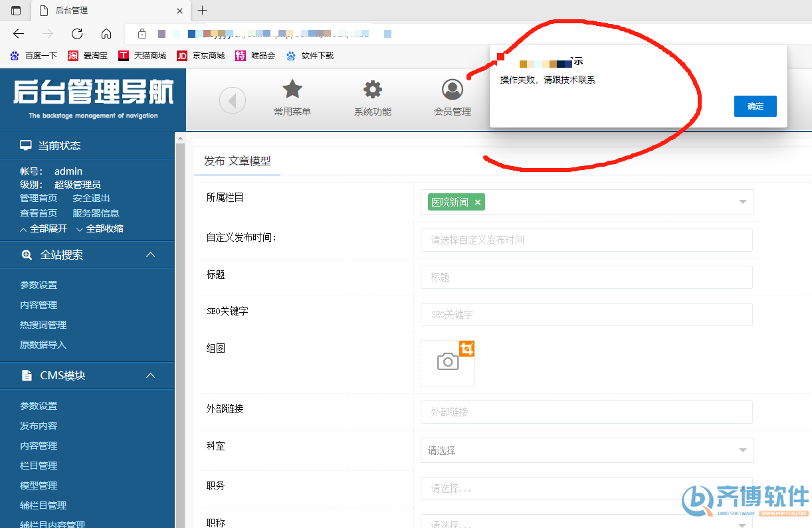Remove the 医院新闻 tag
Screen dimensions: 812x528
click(x=478, y=203)
